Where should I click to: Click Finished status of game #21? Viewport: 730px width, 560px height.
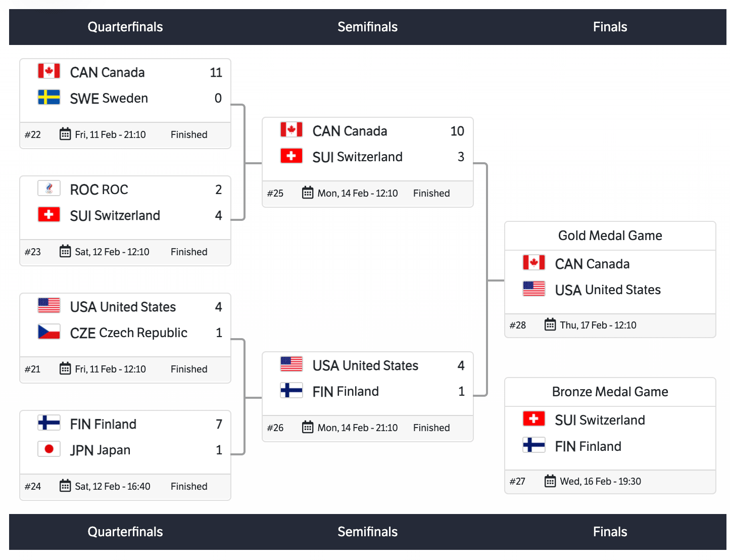[189, 369]
